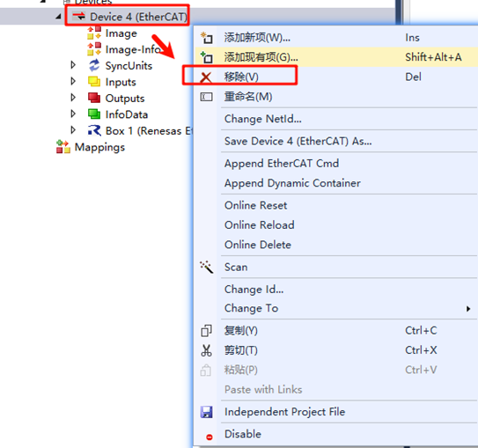Click the copy pages icon
The image size is (478, 448).
(x=206, y=331)
